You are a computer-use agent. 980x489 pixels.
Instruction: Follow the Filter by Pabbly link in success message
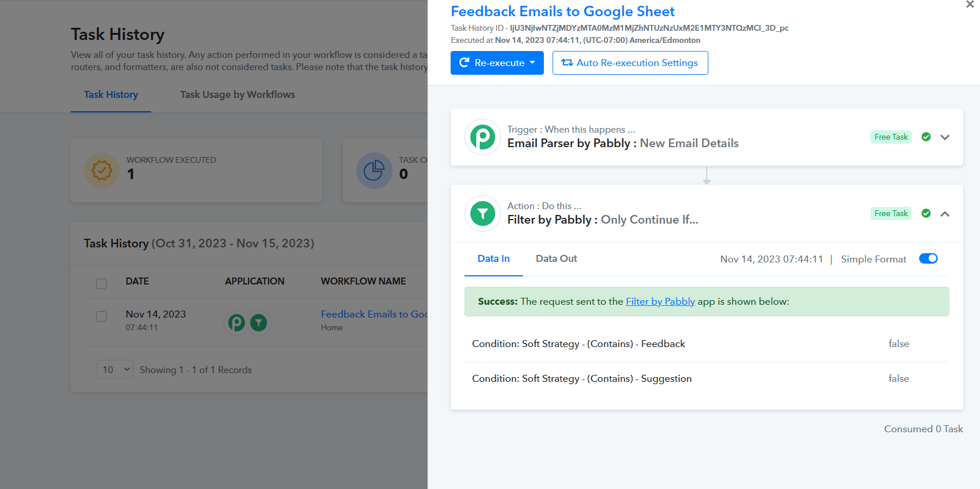pyautogui.click(x=660, y=301)
